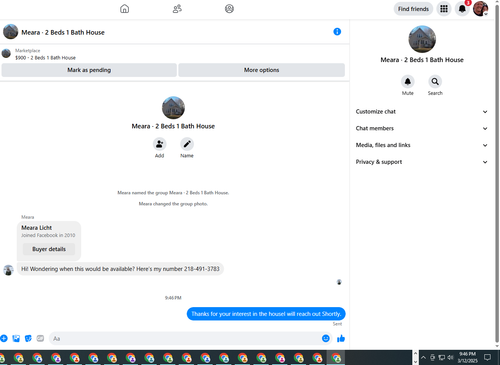
Task: Click Meara's avatar next to her message
Action: pos(8,270)
